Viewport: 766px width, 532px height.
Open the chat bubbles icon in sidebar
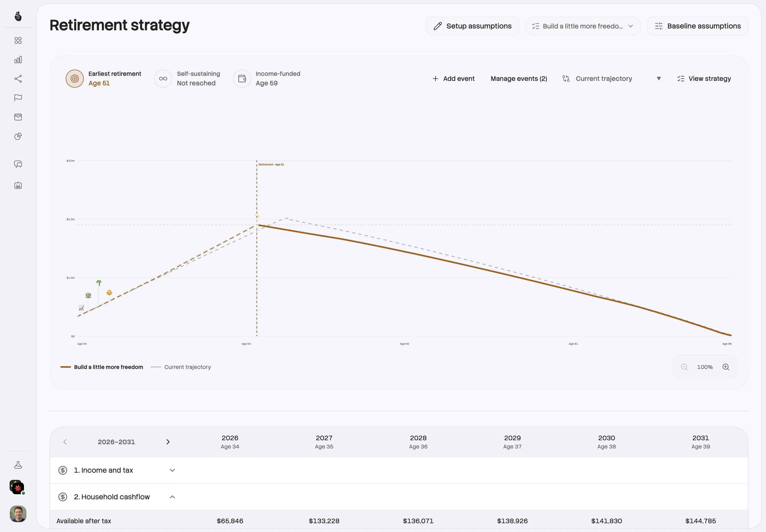(x=18, y=164)
